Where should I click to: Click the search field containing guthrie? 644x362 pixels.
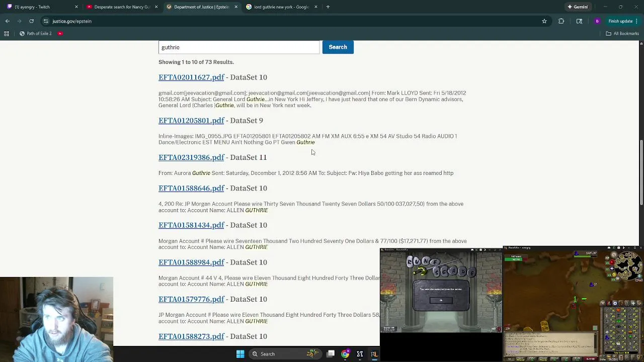click(239, 47)
